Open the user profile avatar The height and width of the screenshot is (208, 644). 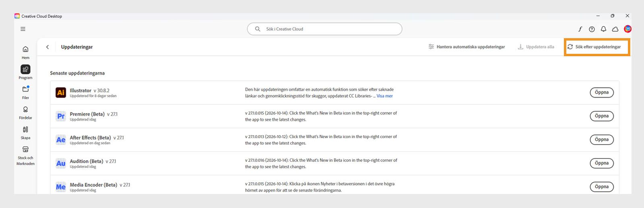coord(627,29)
